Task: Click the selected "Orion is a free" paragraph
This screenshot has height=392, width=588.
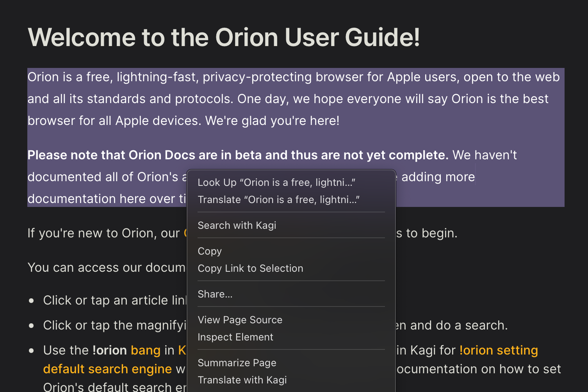Action: (x=293, y=99)
